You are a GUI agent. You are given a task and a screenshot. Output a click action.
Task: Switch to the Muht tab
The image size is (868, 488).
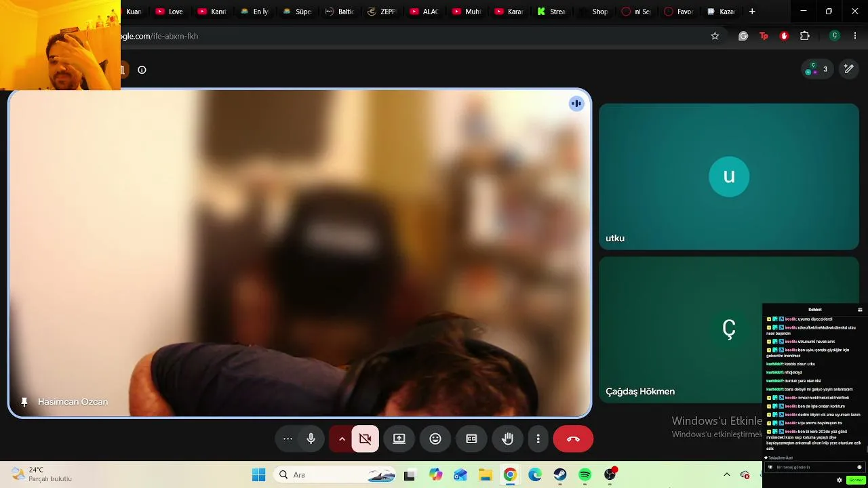(x=466, y=12)
